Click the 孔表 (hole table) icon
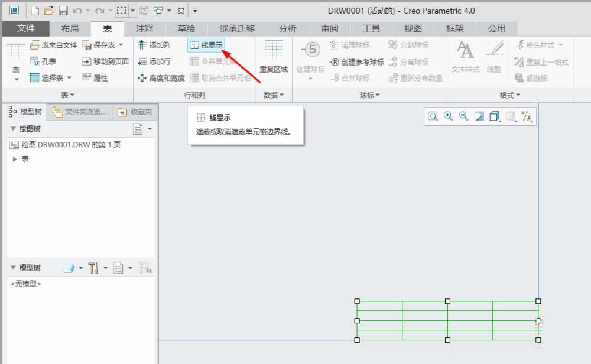Viewport: 591px width, 364px height. point(47,61)
